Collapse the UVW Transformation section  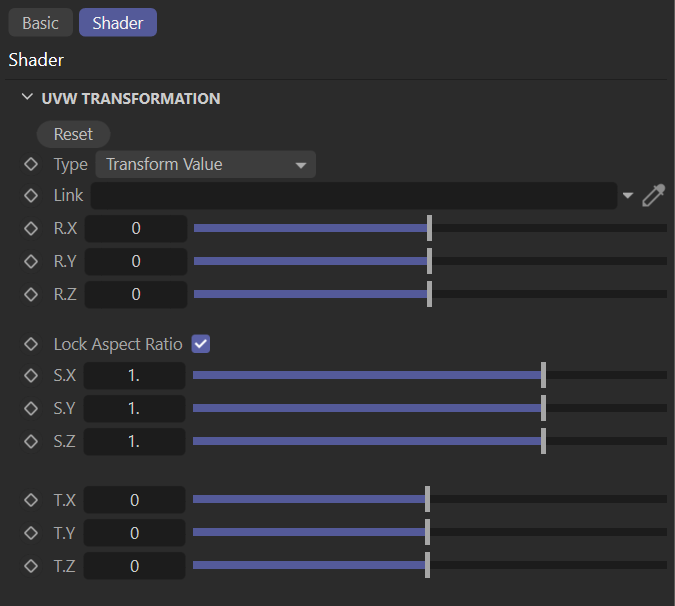pyautogui.click(x=27, y=99)
